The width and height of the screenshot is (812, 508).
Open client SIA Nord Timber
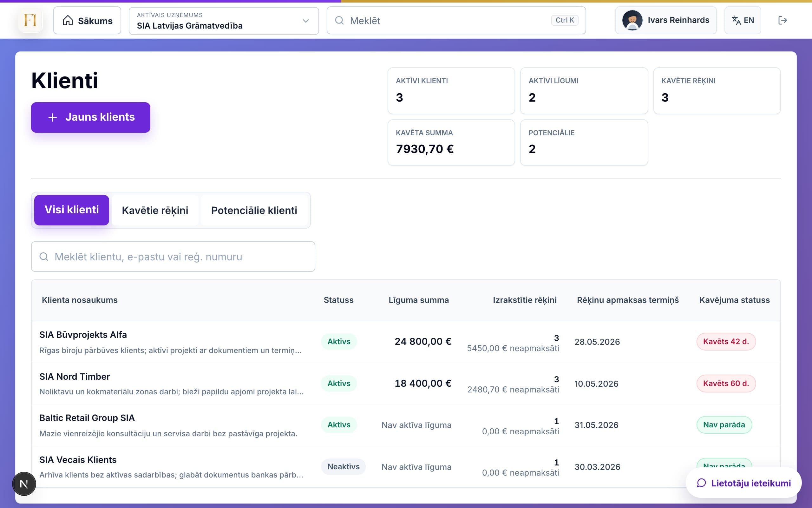[75, 377]
